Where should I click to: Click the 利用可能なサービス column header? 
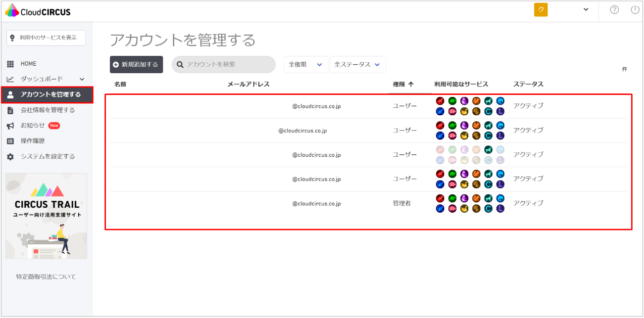point(461,84)
